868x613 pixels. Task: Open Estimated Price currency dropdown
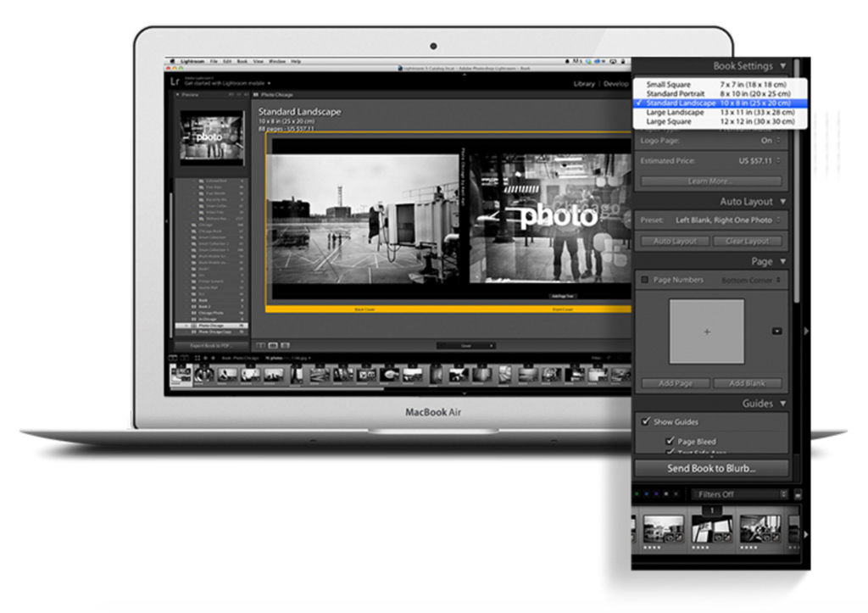(759, 160)
